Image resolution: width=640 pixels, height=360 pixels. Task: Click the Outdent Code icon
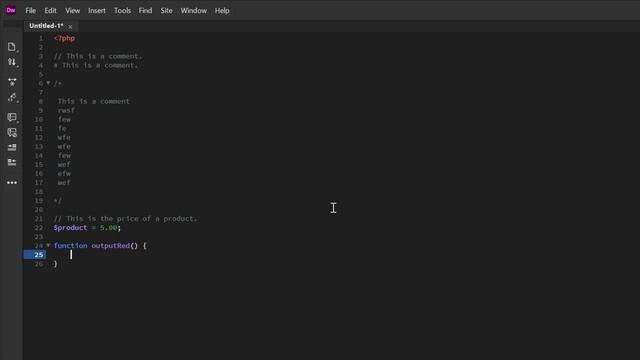[x=12, y=162]
